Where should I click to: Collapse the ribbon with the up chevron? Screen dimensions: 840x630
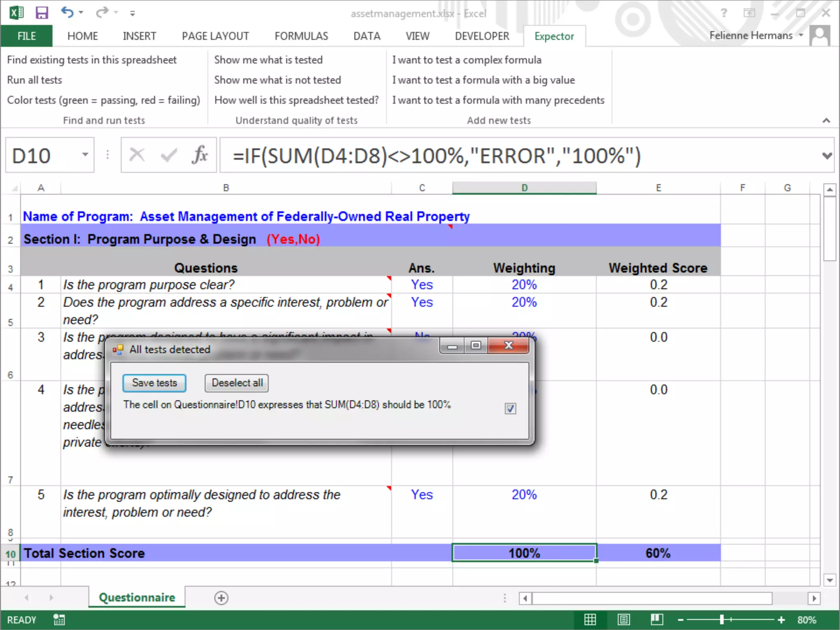[x=826, y=121]
